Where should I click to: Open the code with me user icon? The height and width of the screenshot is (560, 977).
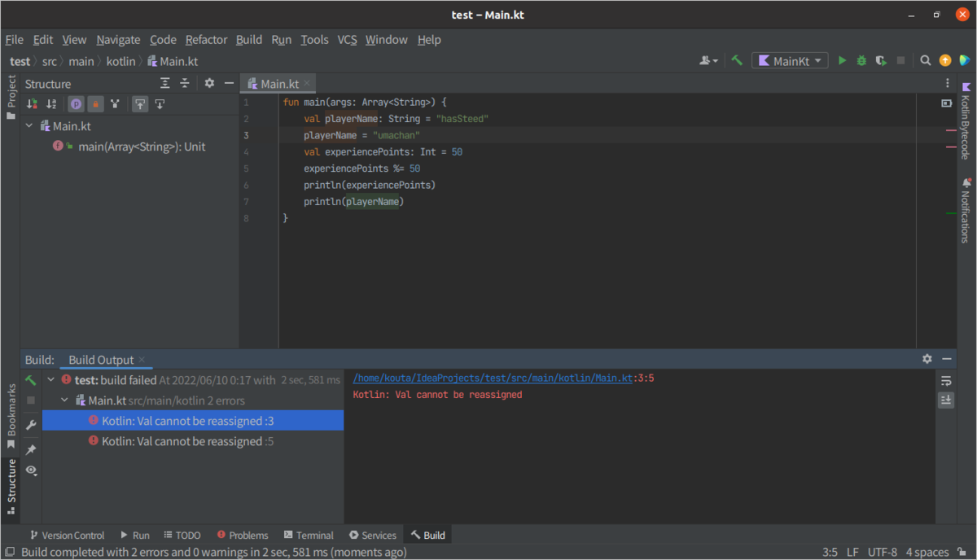pos(708,60)
